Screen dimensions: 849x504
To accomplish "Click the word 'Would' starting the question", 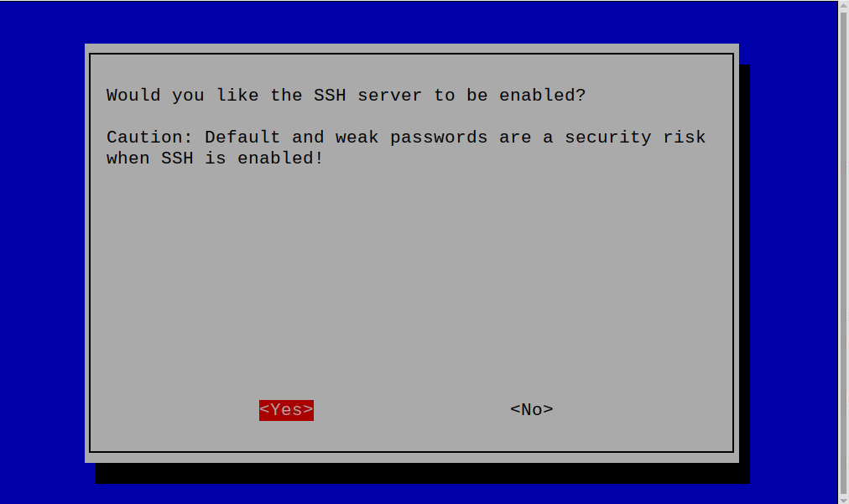I will click(x=133, y=96).
